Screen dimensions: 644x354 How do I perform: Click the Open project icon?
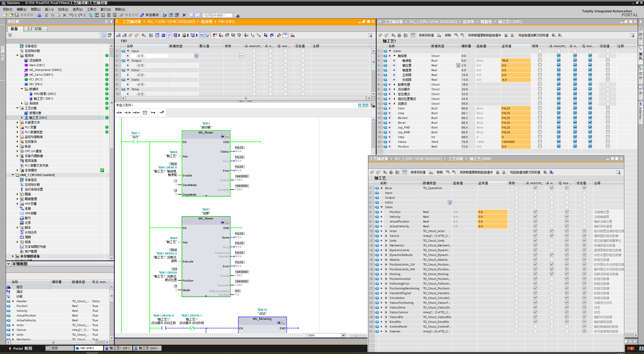(x=11, y=15)
